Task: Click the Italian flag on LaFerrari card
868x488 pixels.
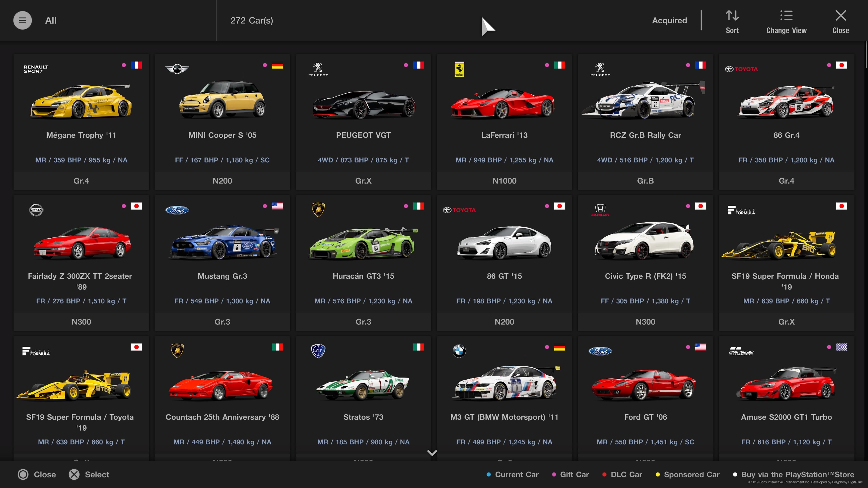Action: [559, 65]
